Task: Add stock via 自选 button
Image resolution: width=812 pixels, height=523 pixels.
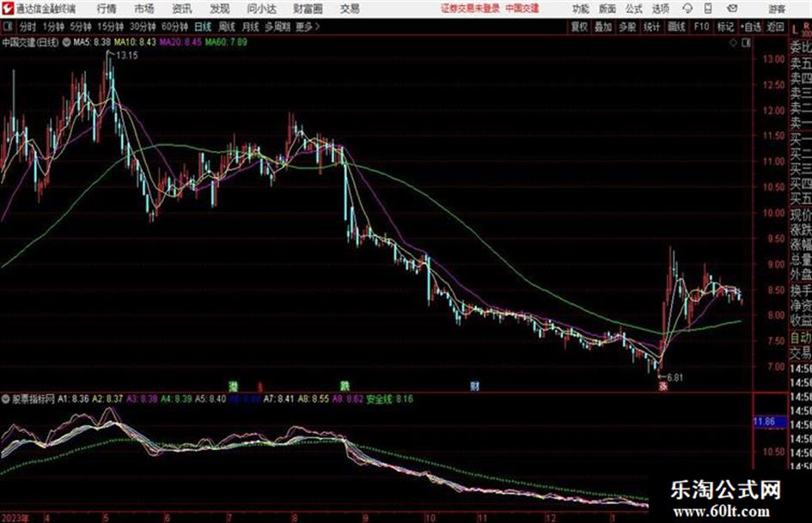Action: [x=751, y=27]
